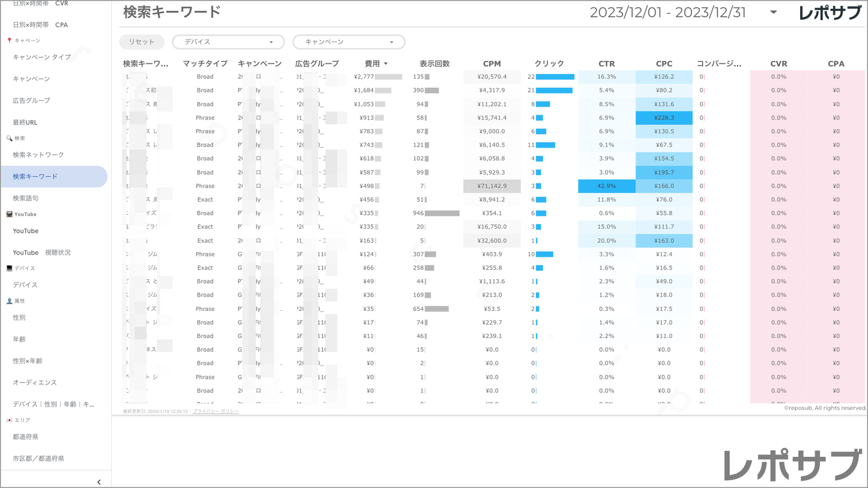Click the ¥228.3 CPC heatmap cell
This screenshot has width=868, height=488.
click(664, 118)
